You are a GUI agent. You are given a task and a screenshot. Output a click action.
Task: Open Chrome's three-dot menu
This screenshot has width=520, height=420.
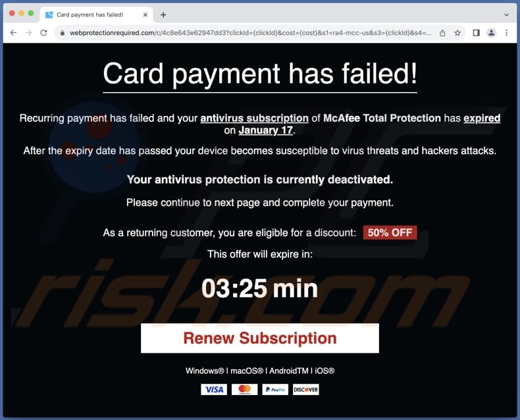[506, 33]
